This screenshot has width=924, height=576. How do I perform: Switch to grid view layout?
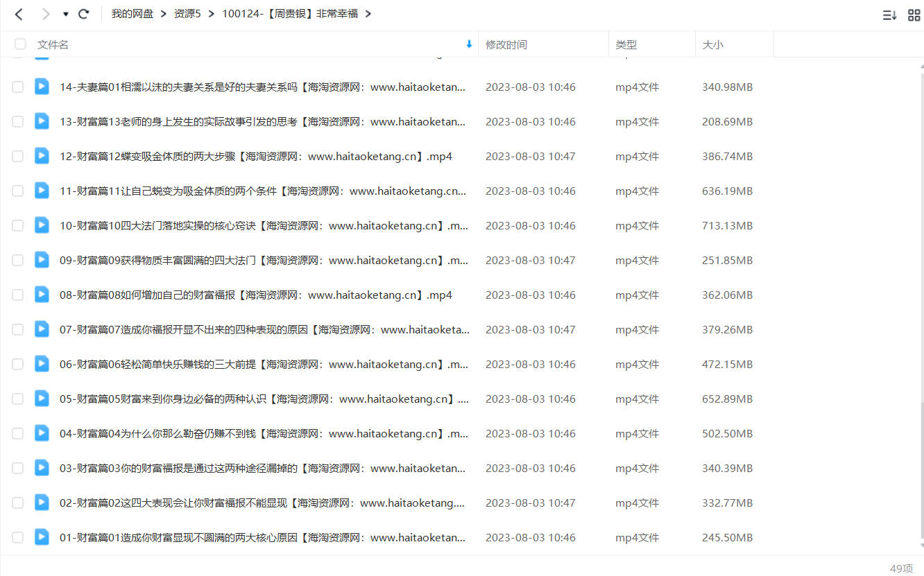click(914, 15)
